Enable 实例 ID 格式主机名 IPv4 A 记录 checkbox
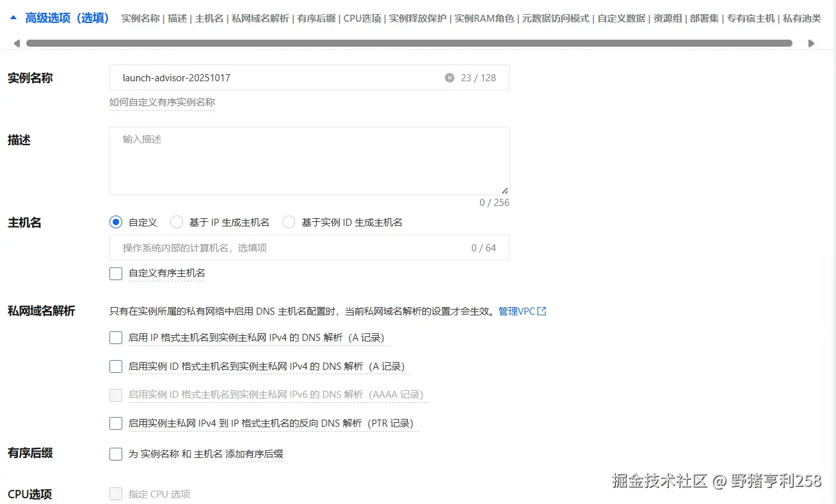The height and width of the screenshot is (504, 836). tap(116, 366)
